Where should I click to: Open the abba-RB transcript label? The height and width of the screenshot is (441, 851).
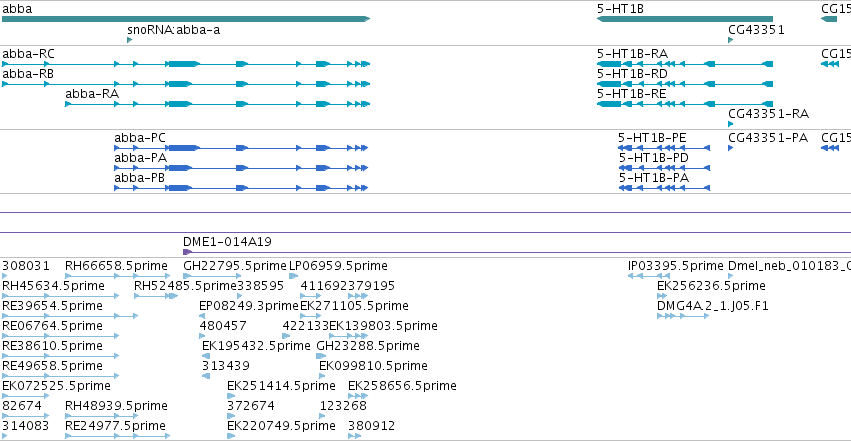coord(28,74)
